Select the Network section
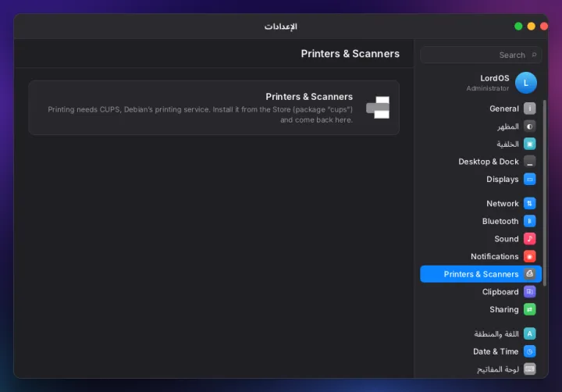The height and width of the screenshot is (392, 562). [481, 203]
